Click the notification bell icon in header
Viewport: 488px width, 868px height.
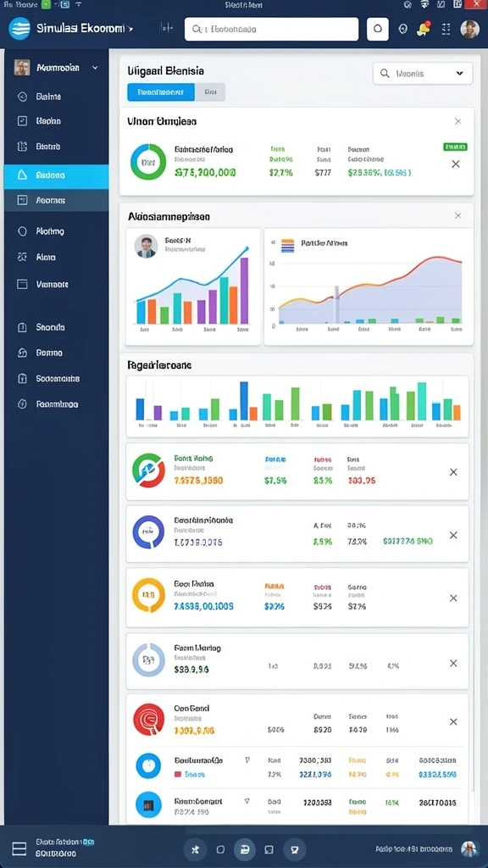[424, 29]
